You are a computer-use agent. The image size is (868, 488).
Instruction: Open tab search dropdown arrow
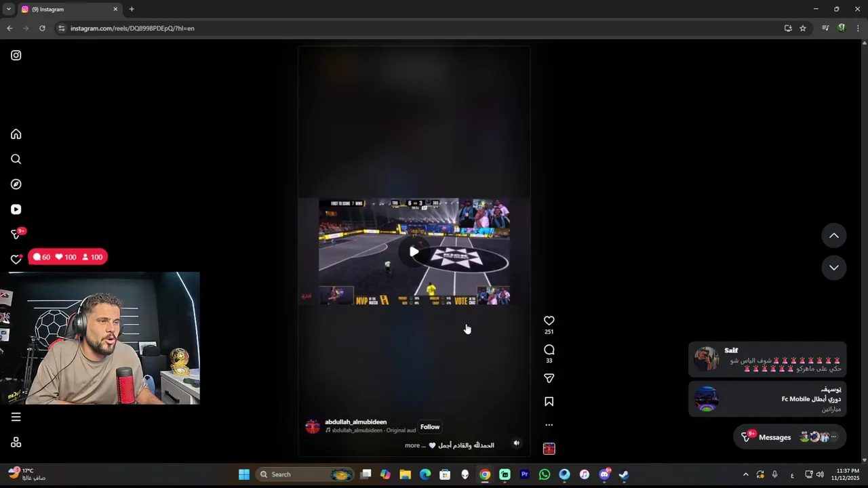pos(8,9)
